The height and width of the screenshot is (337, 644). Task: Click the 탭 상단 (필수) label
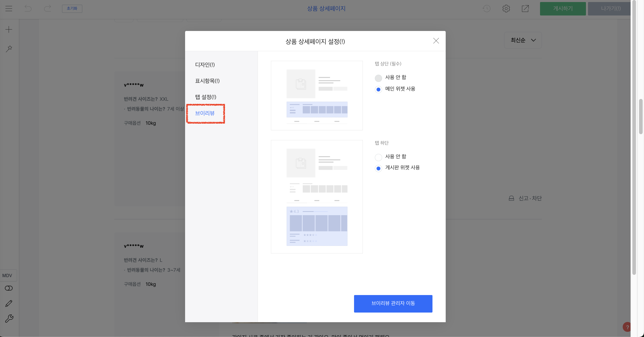[388, 64]
